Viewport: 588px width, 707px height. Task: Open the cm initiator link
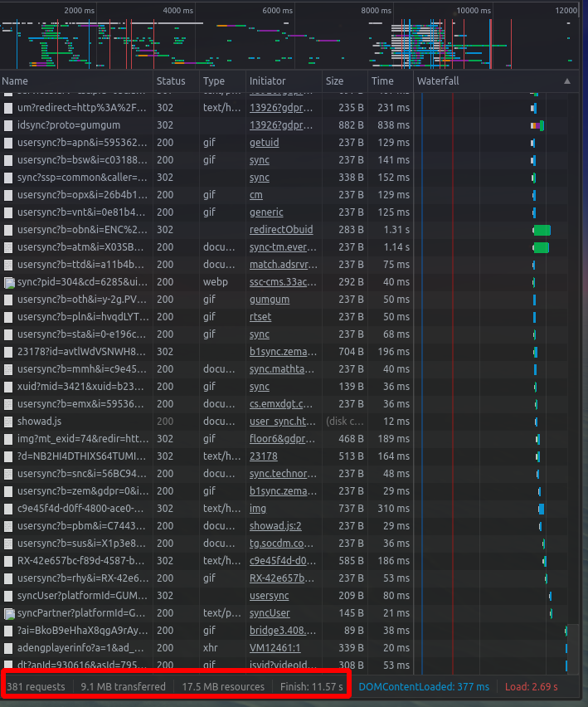(x=256, y=195)
